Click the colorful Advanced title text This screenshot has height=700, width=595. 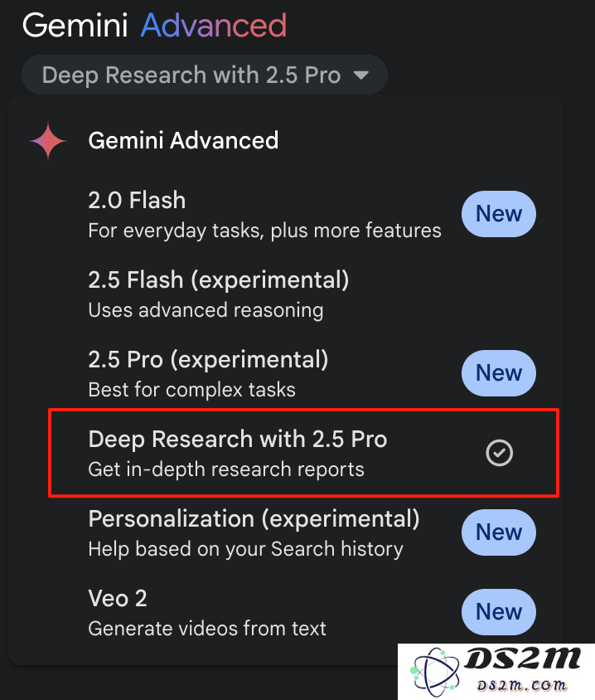click(214, 26)
